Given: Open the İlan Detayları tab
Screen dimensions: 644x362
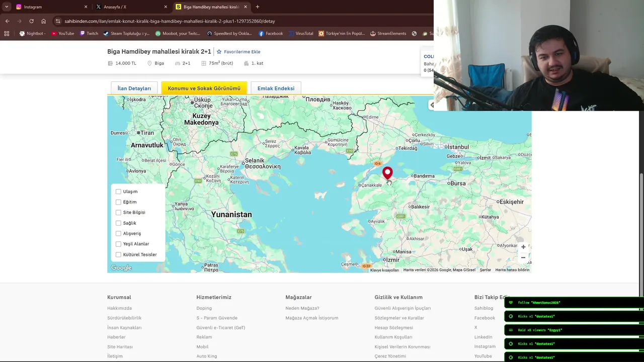Looking at the screenshot, I should (x=134, y=88).
